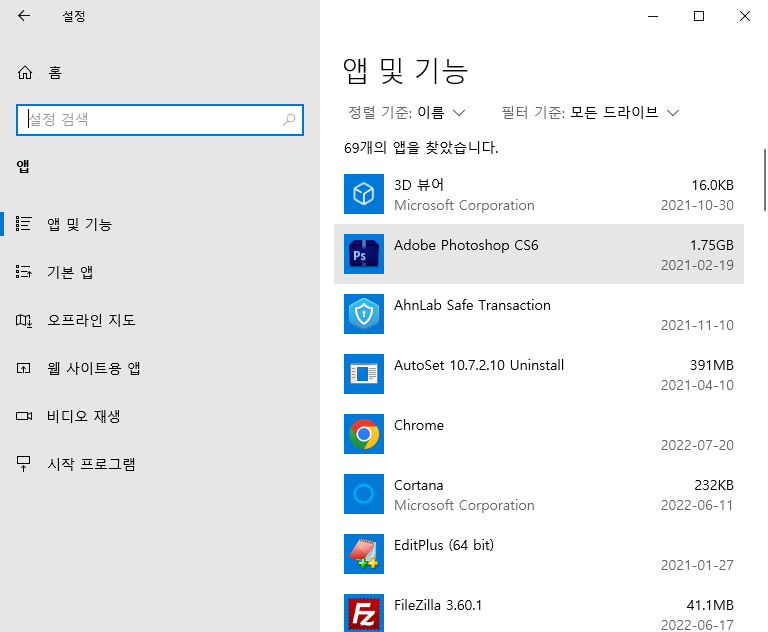
Task: Click the 오프라인 지도 map icon
Action: click(24, 320)
